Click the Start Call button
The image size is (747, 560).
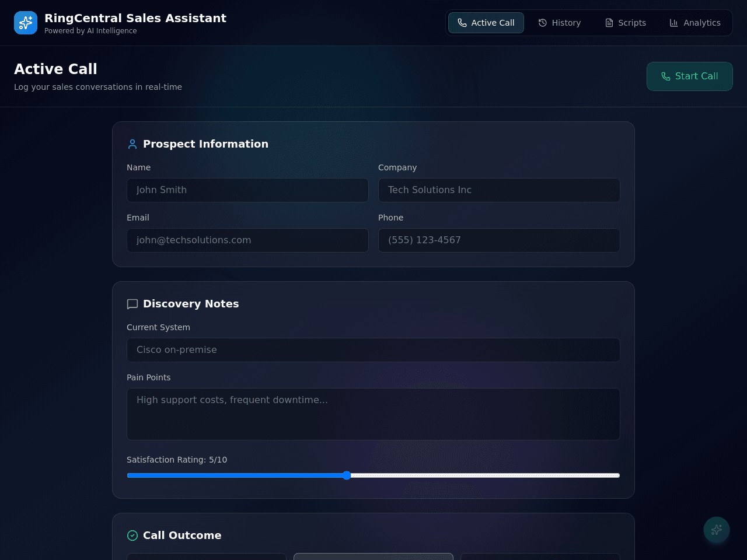coord(690,76)
